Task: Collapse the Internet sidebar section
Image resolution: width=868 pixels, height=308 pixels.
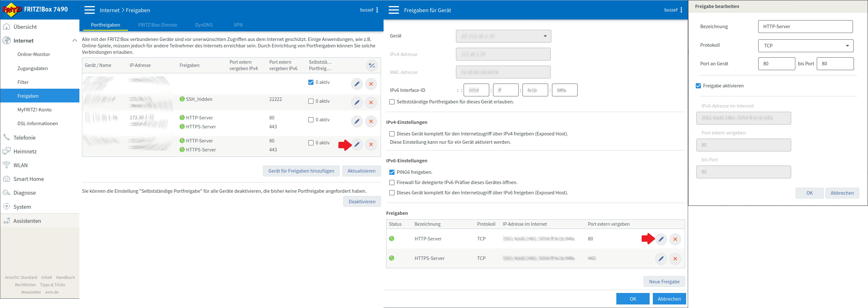Action: tap(74, 41)
